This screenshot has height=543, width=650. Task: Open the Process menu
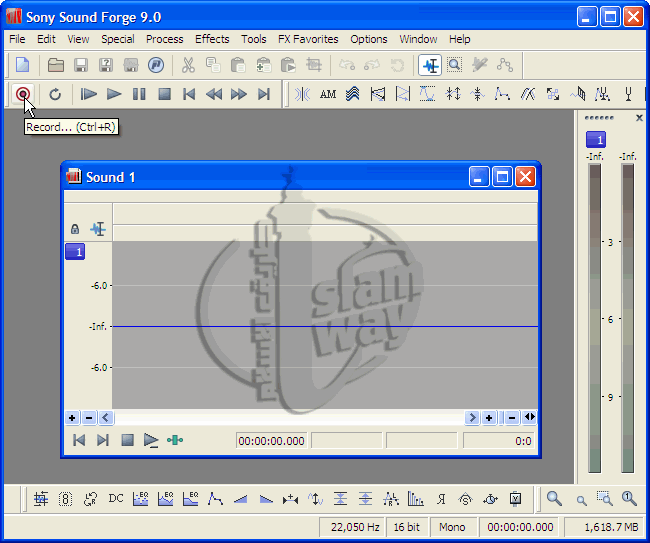165,39
